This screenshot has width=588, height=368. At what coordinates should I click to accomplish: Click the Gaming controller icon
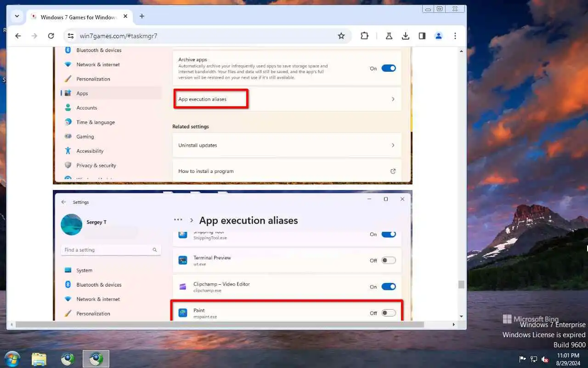[x=68, y=137]
